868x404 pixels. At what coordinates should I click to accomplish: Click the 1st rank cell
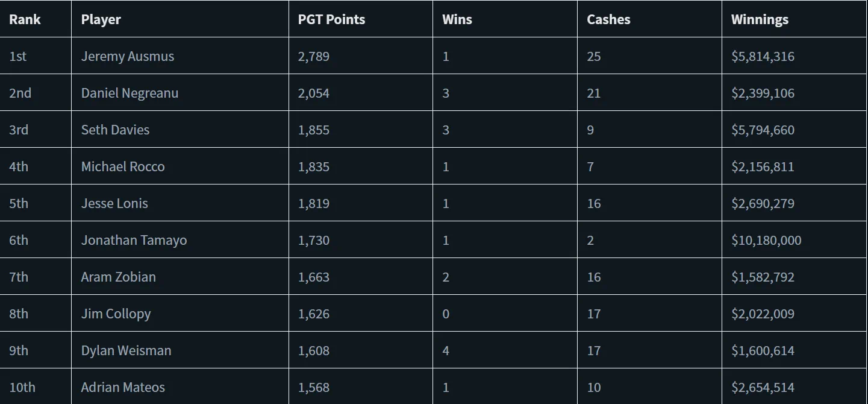[x=17, y=56]
